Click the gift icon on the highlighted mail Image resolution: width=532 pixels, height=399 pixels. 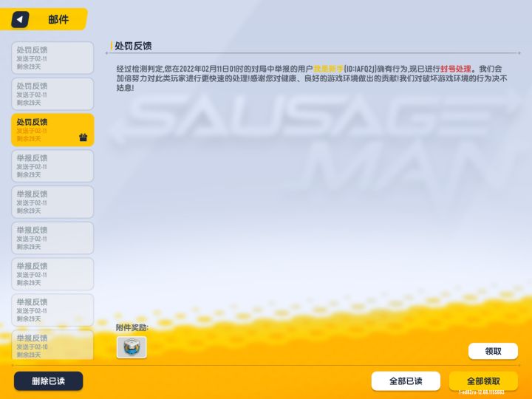point(83,137)
